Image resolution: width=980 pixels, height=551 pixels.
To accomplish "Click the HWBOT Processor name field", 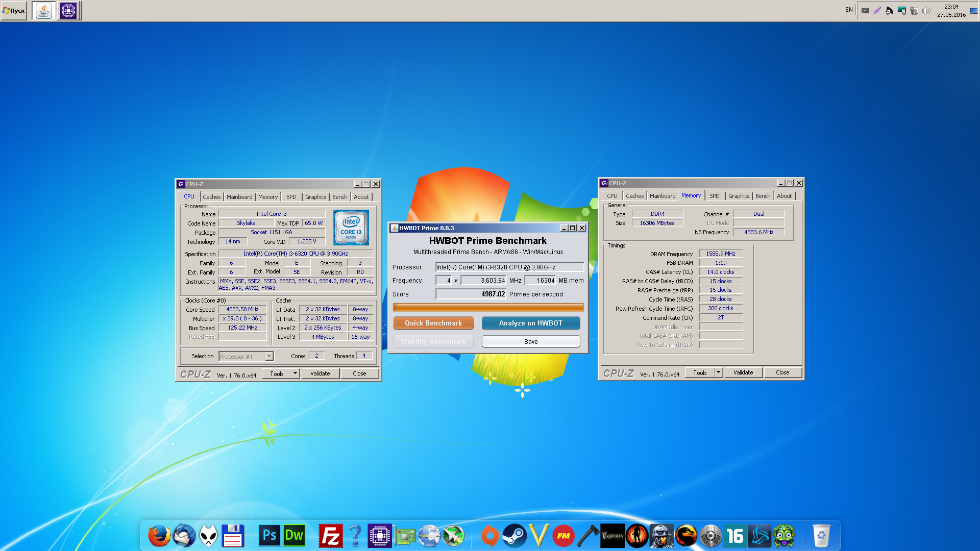I will [x=509, y=267].
